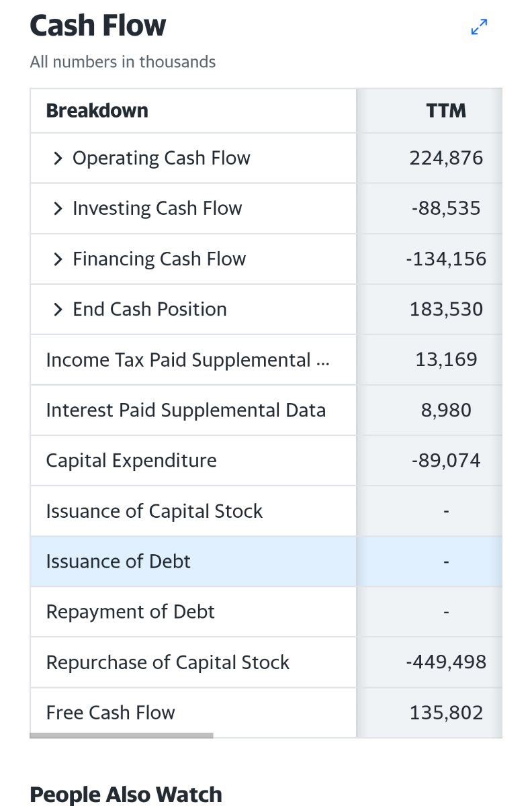Screen dimensions: 532x806
Task: Click the horizontal scrollbar under the table
Action: (x=122, y=735)
